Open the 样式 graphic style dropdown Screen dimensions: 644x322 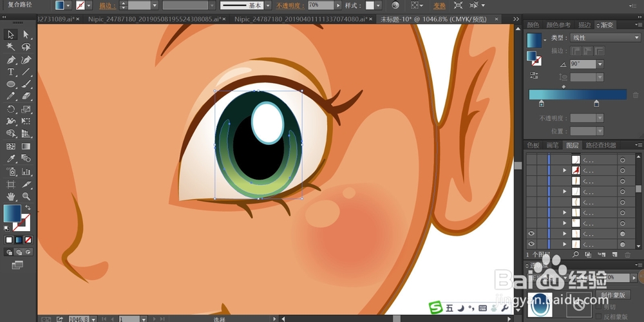pyautogui.click(x=378, y=5)
